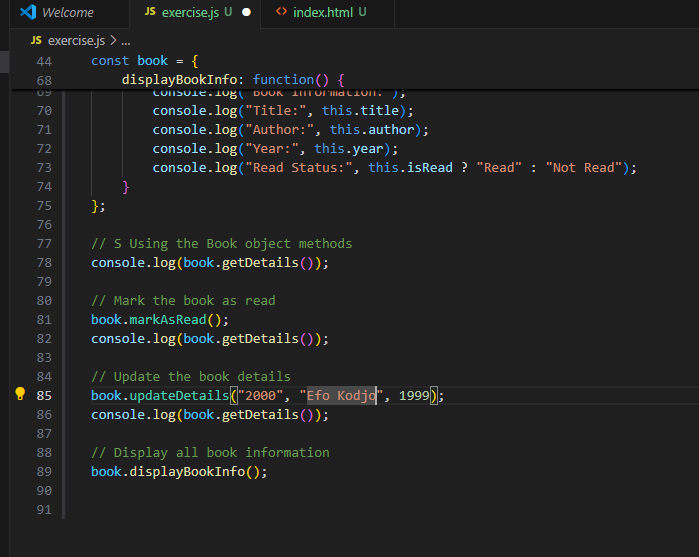Click line number 91
Image resolution: width=699 pixels, height=557 pixels.
pos(44,510)
